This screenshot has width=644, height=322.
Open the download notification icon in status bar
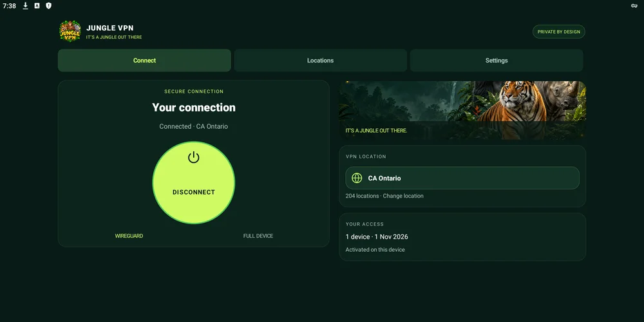coord(26,6)
